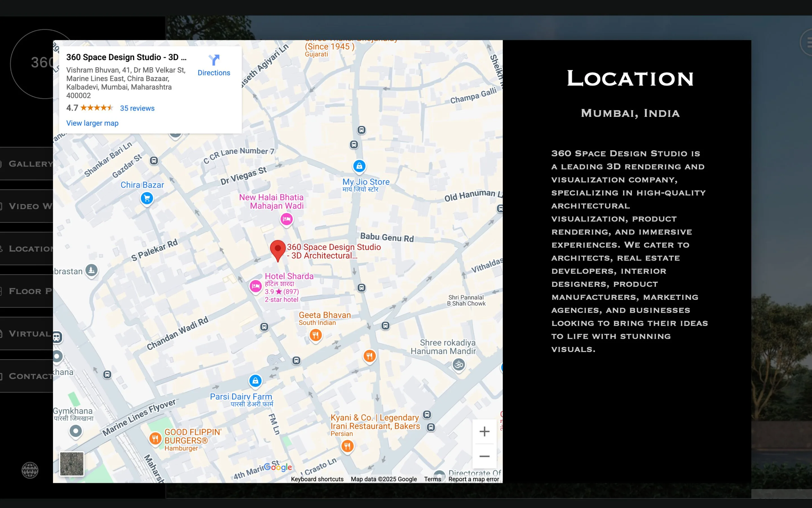
Task: Select the Chira Bazar shopping cart marker
Action: [147, 199]
